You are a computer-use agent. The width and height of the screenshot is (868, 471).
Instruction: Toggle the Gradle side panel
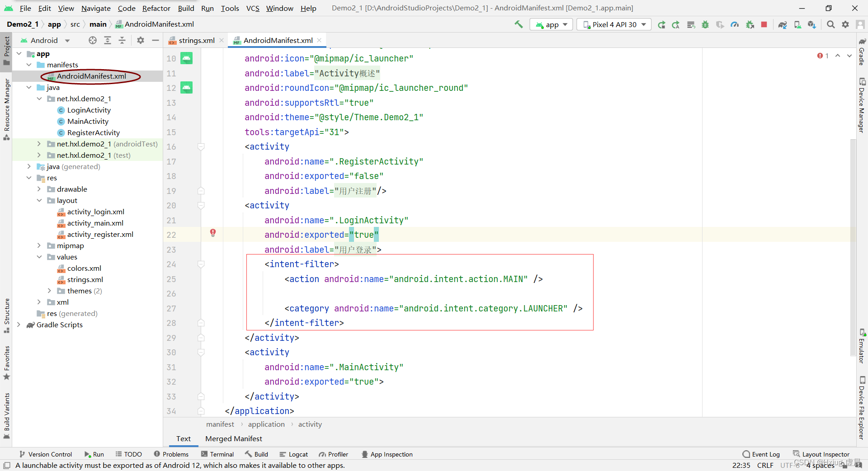(862, 52)
